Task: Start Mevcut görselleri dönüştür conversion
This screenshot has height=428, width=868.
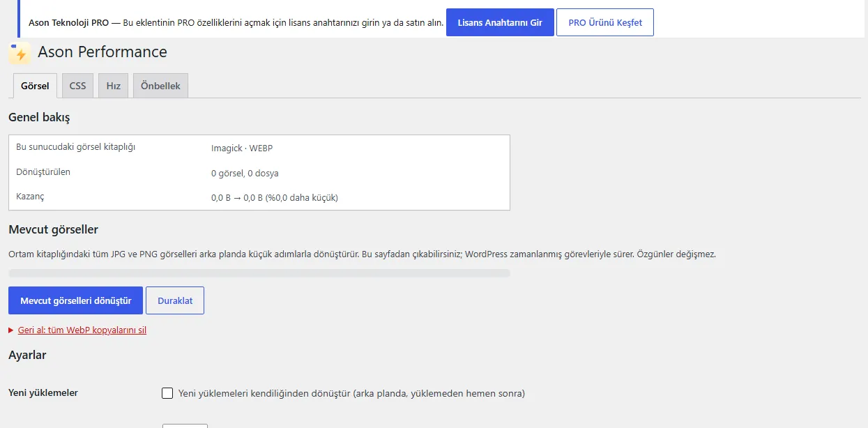Action: (75, 300)
